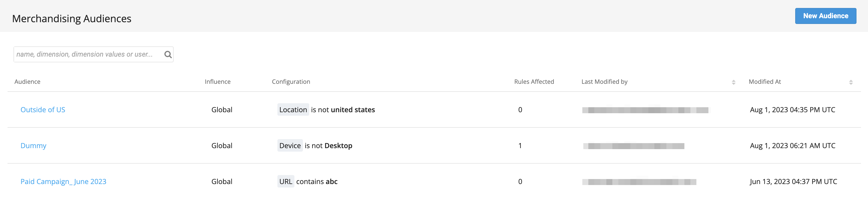This screenshot has width=868, height=198.
Task: Click Rules Affected count for Dummy
Action: pos(520,146)
